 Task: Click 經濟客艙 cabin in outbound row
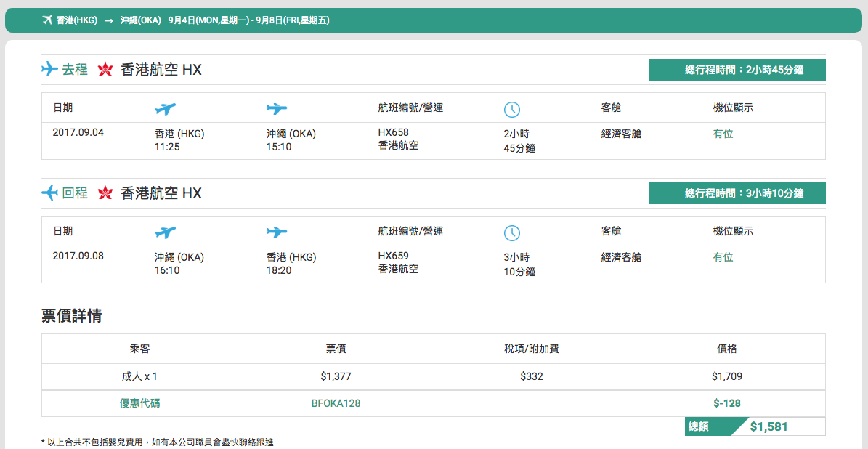pyautogui.click(x=621, y=134)
